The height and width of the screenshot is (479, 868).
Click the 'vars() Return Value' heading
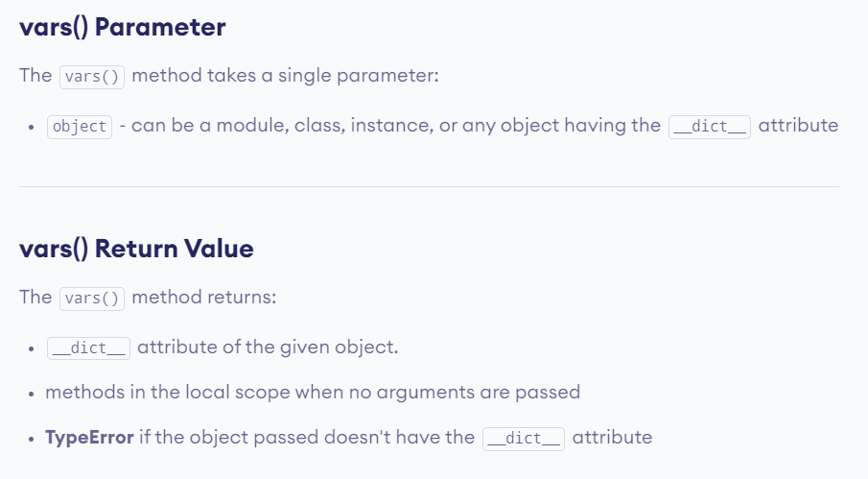click(x=136, y=249)
